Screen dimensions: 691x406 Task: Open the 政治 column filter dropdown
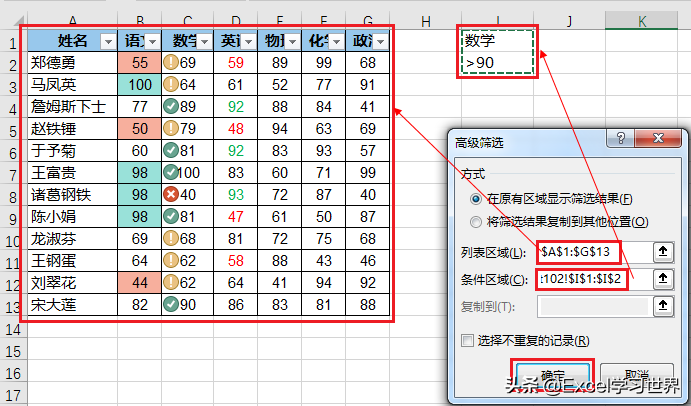tap(381, 41)
